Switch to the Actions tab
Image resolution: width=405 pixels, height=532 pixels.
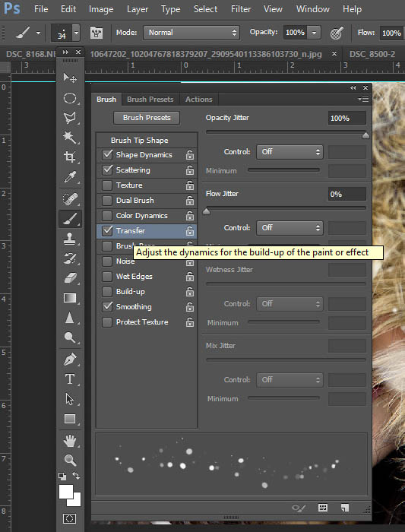coord(199,100)
